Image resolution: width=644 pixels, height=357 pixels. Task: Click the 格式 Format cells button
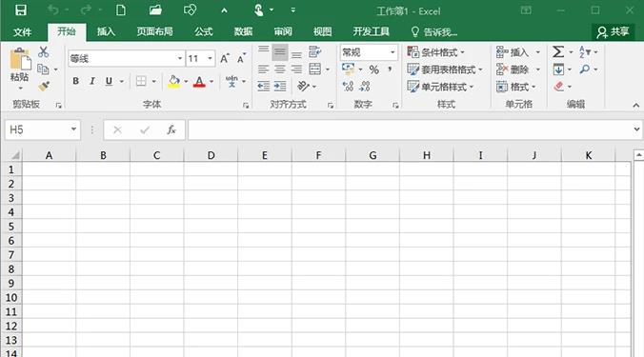click(x=516, y=87)
